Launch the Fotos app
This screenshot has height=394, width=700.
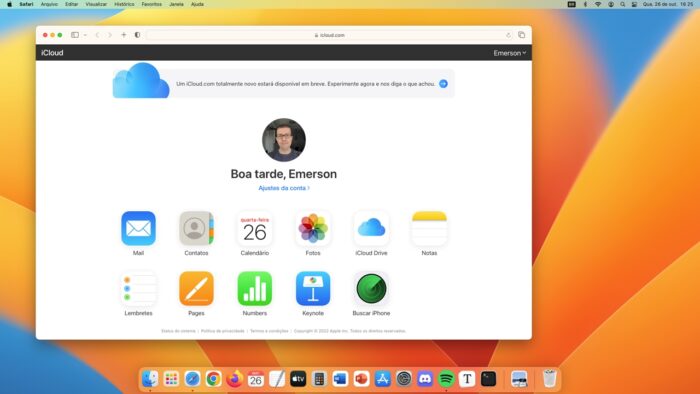(x=313, y=228)
